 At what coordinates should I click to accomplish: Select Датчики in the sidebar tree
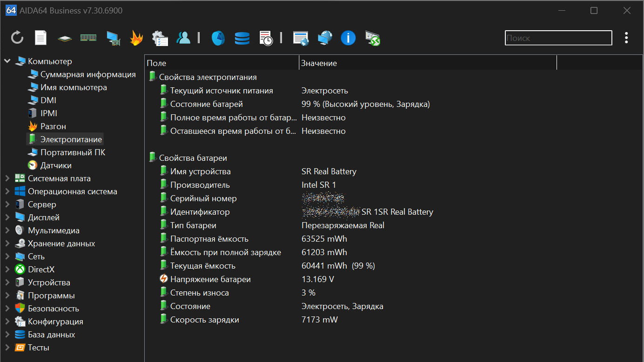pyautogui.click(x=56, y=165)
